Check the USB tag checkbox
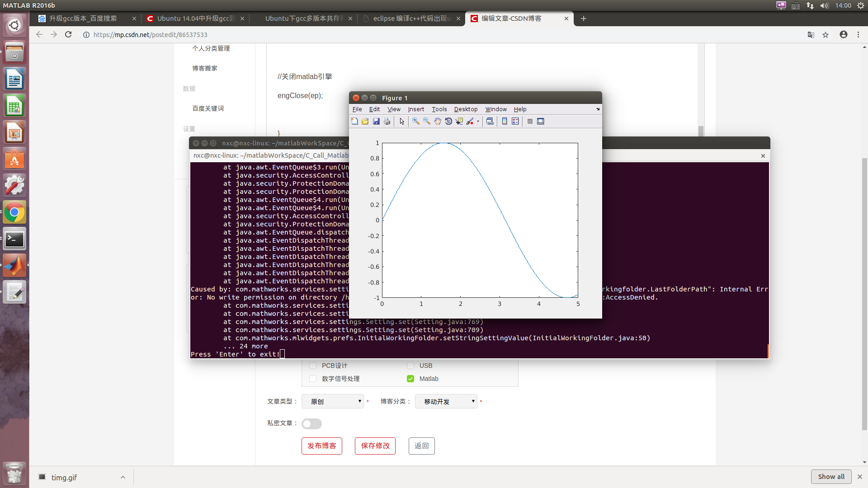This screenshot has height=488, width=868. [x=410, y=366]
